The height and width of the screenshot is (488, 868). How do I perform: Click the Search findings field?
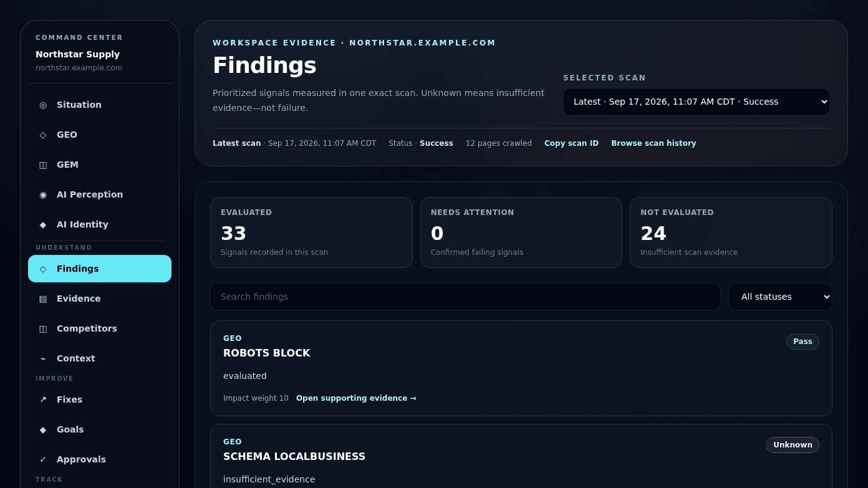click(x=465, y=297)
